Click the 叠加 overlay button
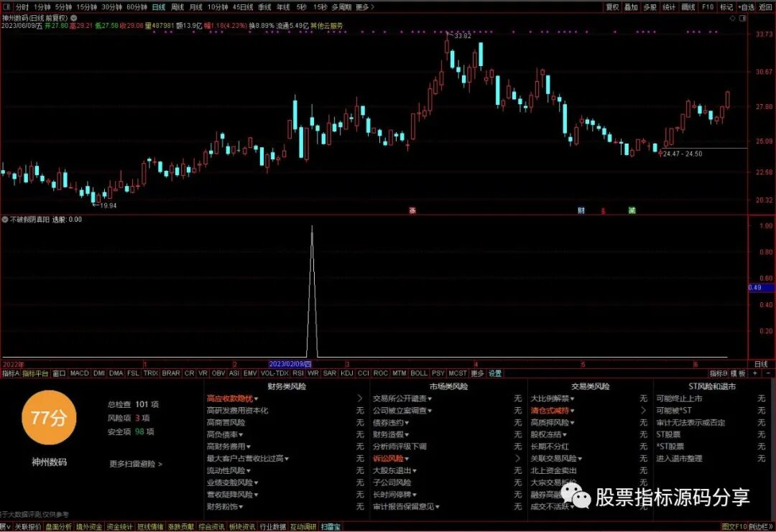The image size is (776, 532). pyautogui.click(x=631, y=7)
